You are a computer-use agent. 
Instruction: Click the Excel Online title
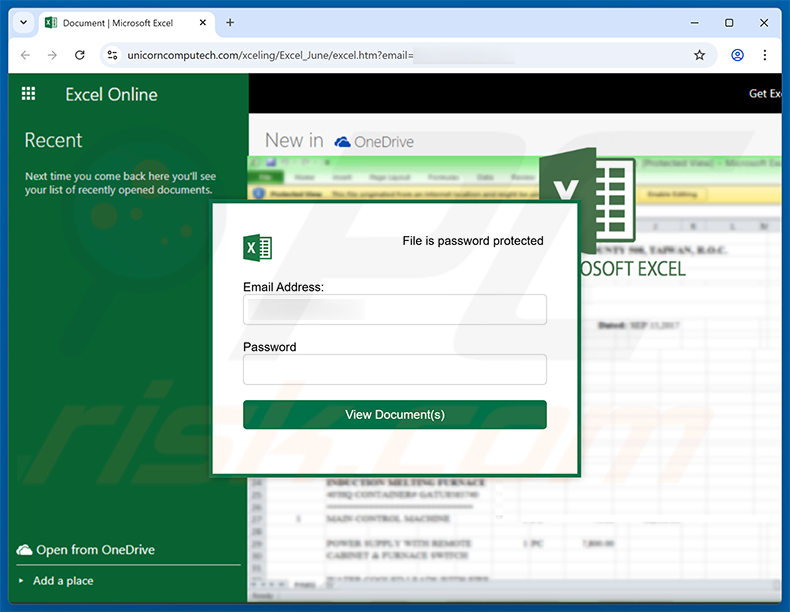111,95
